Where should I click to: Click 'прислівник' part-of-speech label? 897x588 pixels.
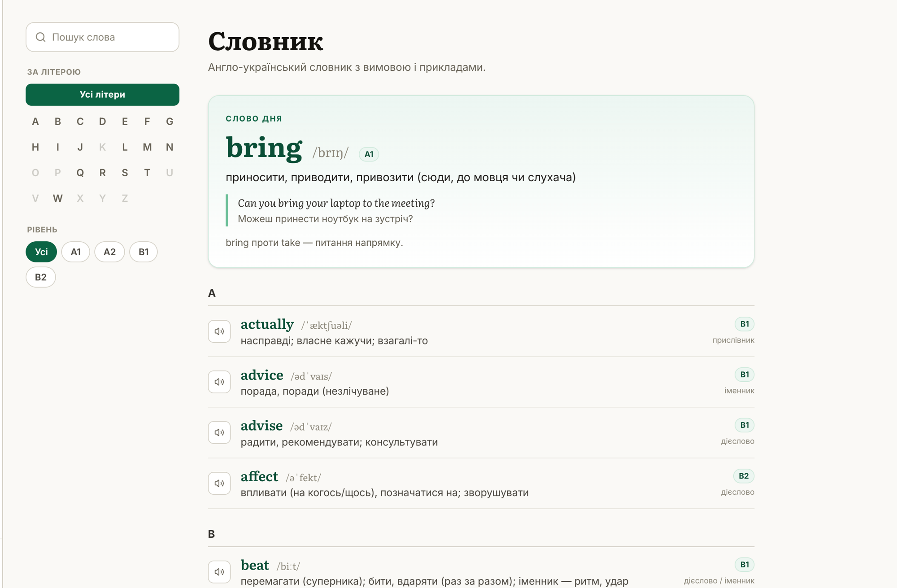coord(733,340)
